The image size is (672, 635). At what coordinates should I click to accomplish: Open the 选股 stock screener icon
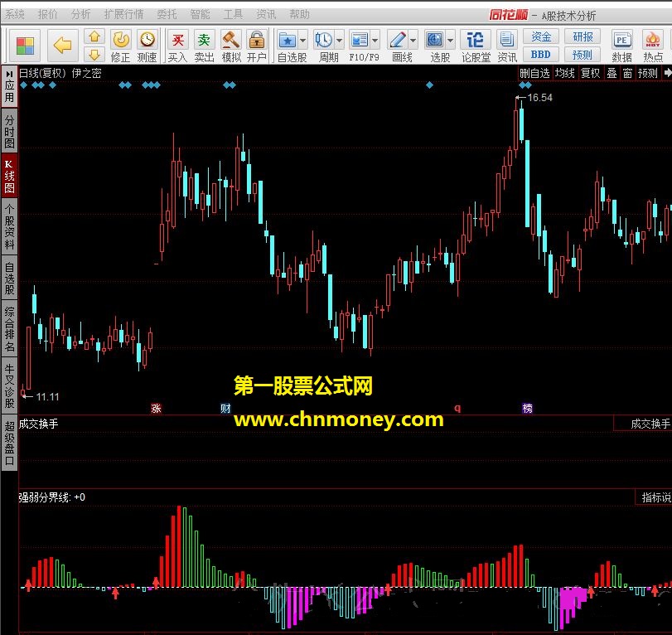[x=434, y=41]
